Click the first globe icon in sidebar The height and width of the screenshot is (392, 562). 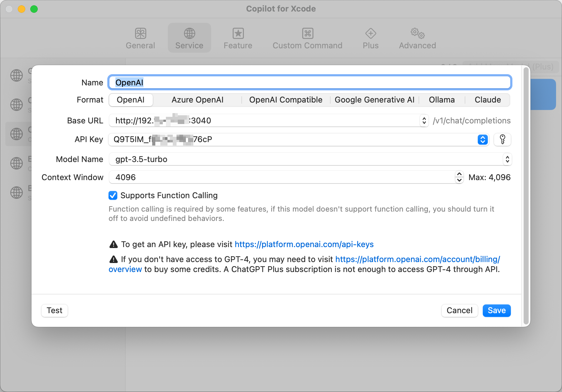pyautogui.click(x=17, y=75)
